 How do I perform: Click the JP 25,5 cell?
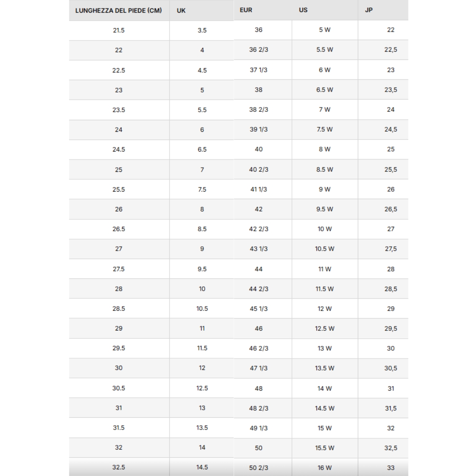point(391,169)
